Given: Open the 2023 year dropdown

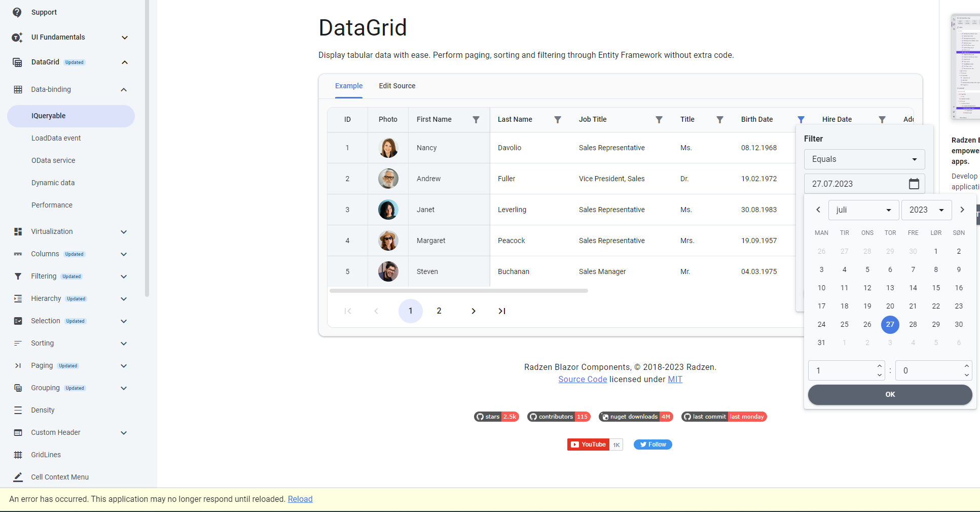Looking at the screenshot, I should tap(926, 210).
